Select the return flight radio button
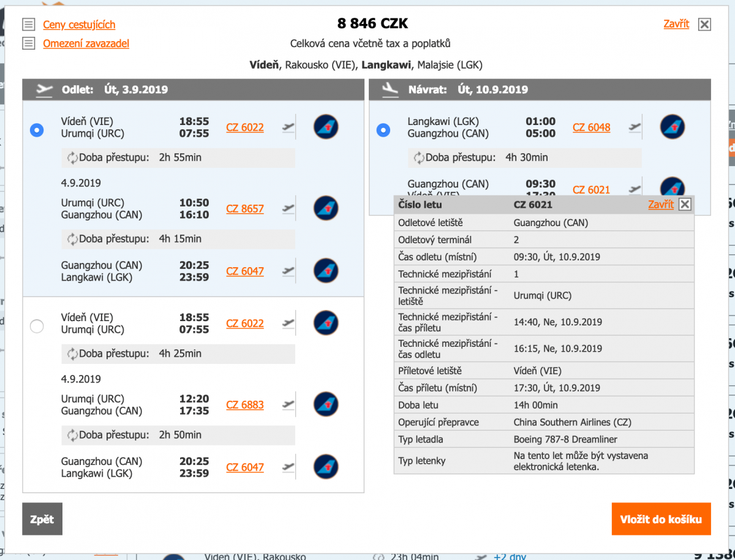 coord(383,130)
